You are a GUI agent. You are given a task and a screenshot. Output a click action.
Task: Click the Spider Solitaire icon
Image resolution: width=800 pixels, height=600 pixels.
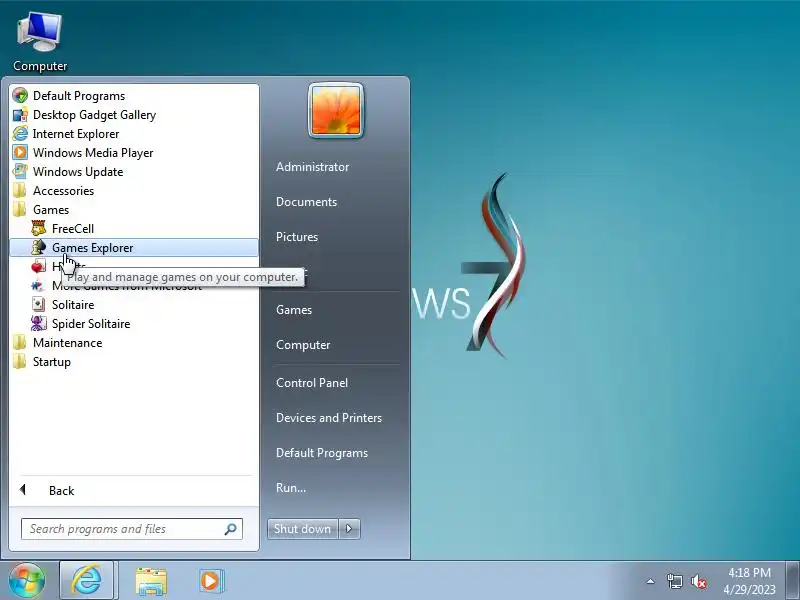point(39,323)
